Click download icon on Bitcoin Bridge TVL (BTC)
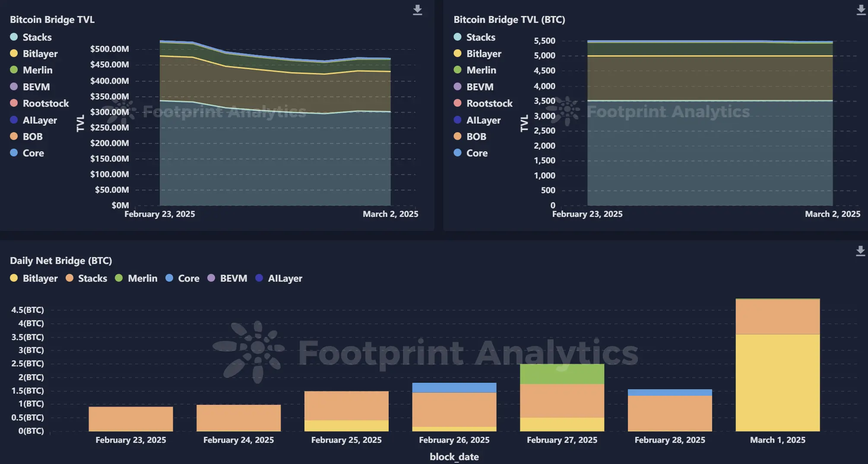Viewport: 868px width, 464px height. [861, 10]
